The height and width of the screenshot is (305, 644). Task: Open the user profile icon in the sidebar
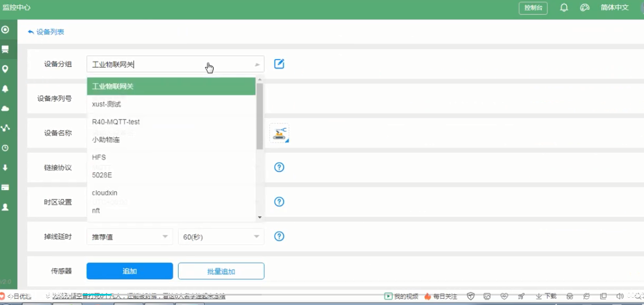(x=6, y=207)
